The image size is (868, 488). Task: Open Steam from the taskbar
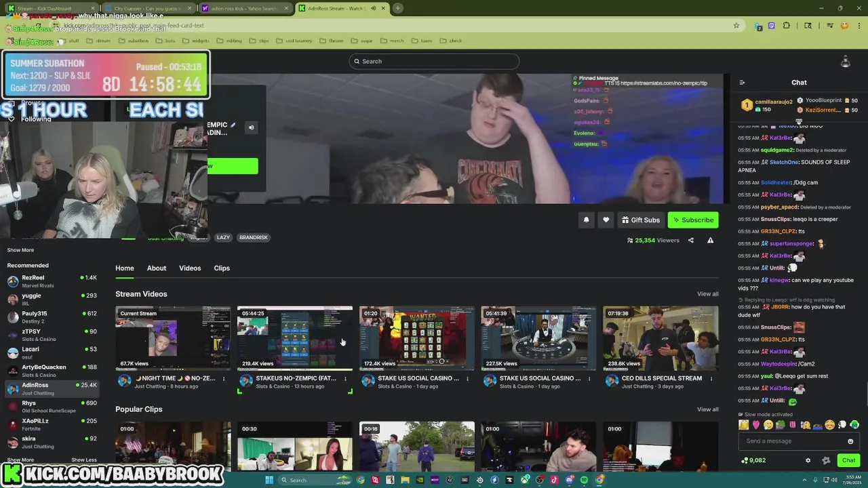tap(479, 480)
